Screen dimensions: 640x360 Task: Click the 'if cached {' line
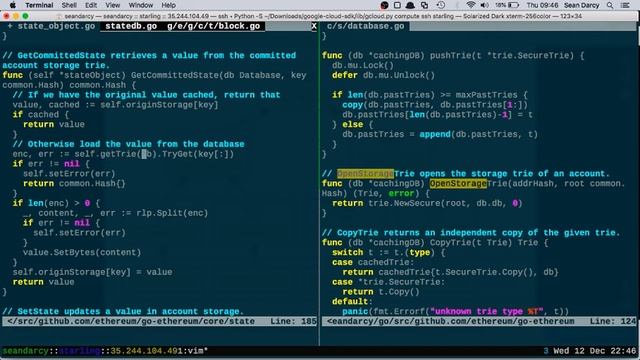[40, 115]
